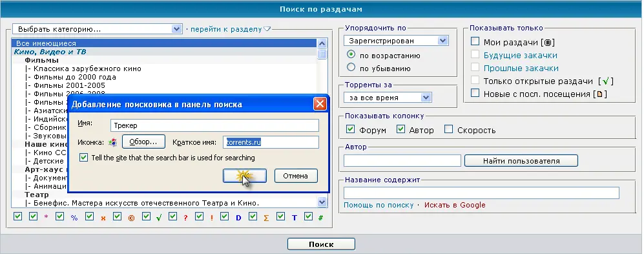Click the orange sigma legend icon

tap(266, 218)
